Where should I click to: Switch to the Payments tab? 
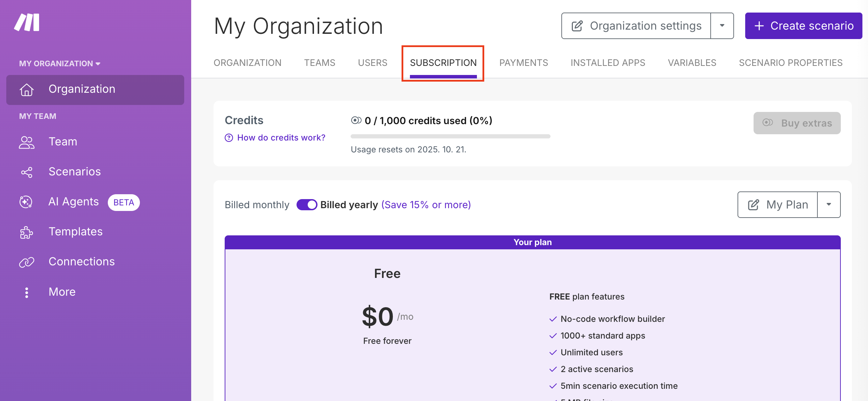[523, 63]
